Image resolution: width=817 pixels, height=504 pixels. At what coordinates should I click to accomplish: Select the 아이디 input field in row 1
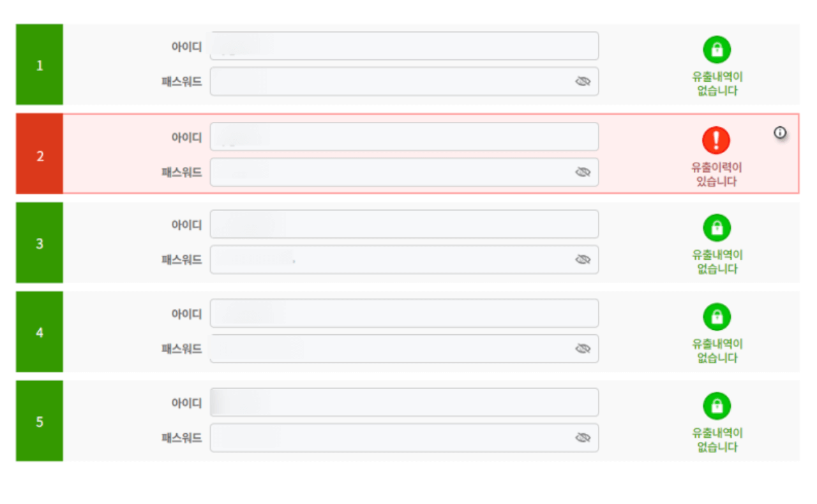[x=404, y=45]
